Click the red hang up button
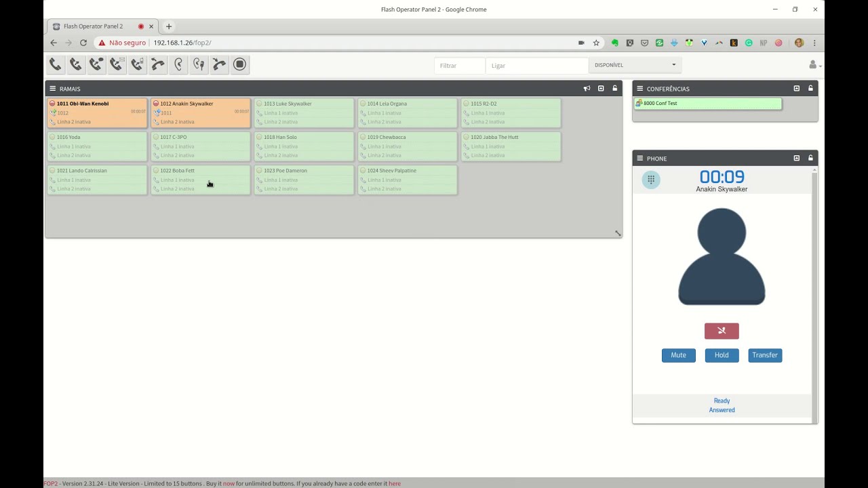This screenshot has width=868, height=488. (x=722, y=331)
